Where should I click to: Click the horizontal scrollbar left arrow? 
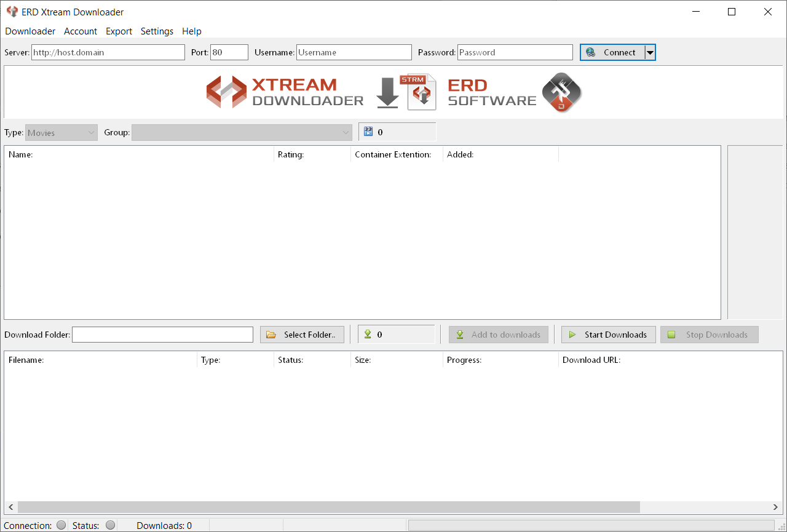(10, 507)
